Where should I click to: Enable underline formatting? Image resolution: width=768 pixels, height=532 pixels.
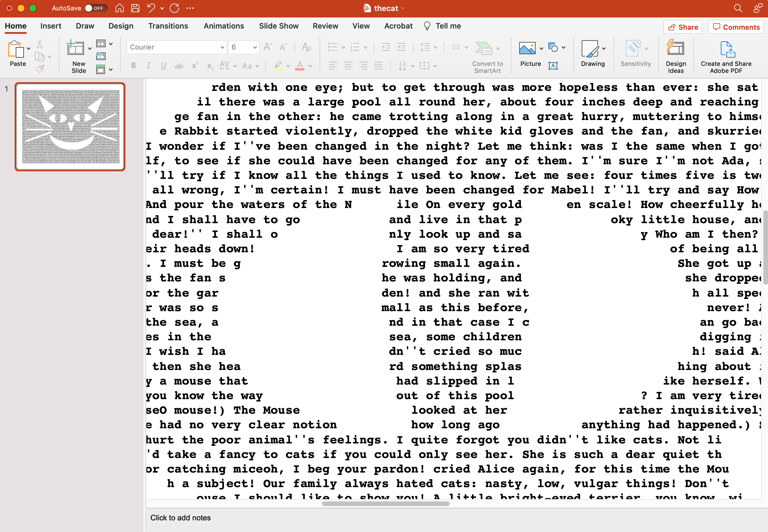(x=163, y=65)
